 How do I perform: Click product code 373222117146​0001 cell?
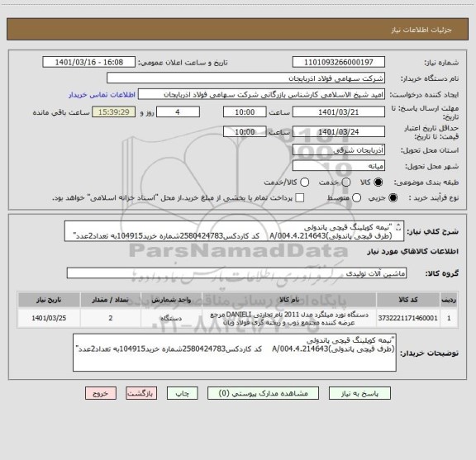(x=408, y=318)
